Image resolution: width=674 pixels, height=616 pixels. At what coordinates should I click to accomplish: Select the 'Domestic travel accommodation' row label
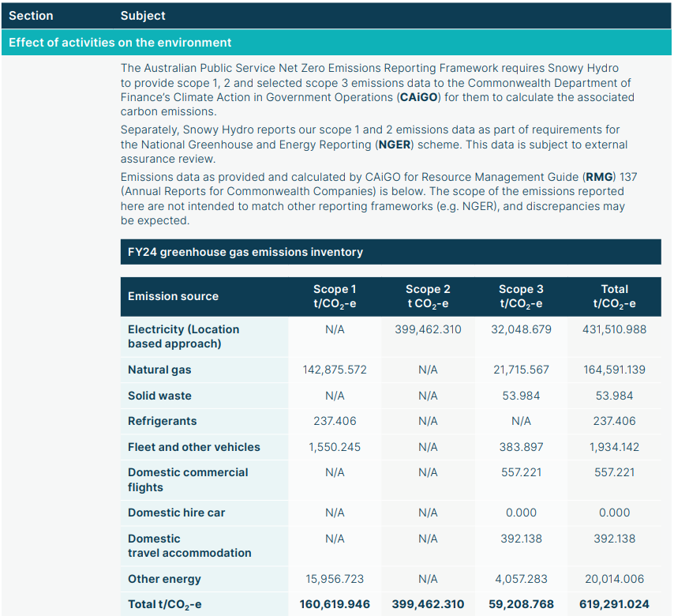(189, 546)
